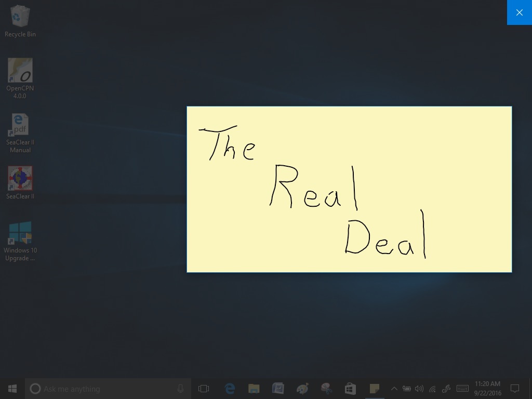
Task: Show the touch keyboard
Action: [462, 389]
